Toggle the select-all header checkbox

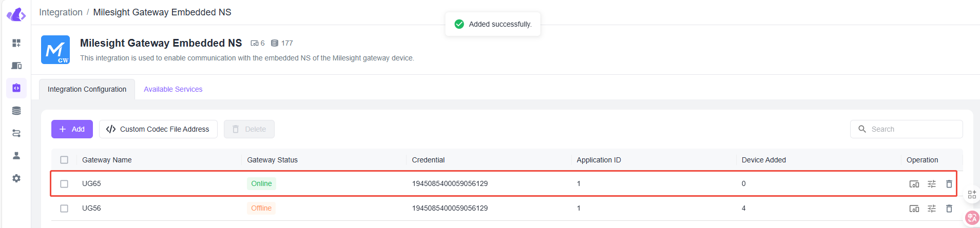point(64,160)
